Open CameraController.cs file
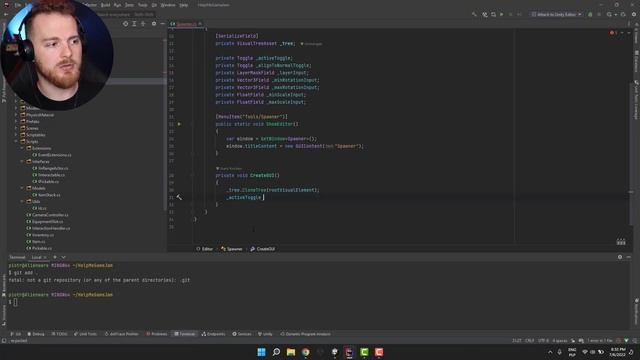 (47, 215)
